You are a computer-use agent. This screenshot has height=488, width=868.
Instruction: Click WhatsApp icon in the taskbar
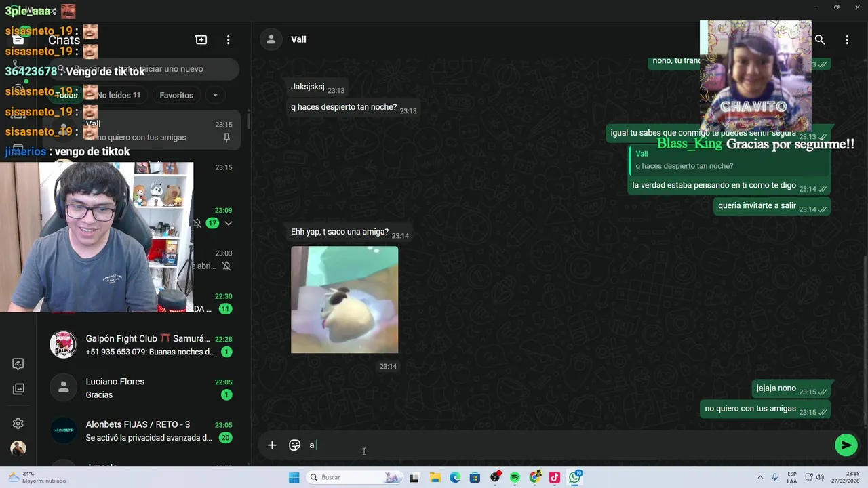(575, 478)
